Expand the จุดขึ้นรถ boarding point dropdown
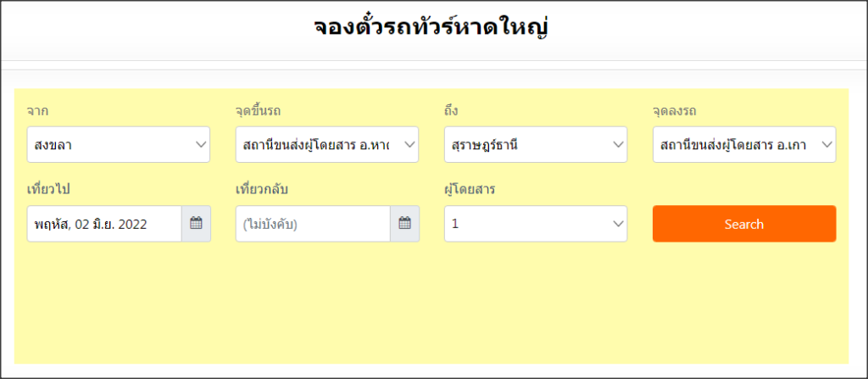The width and height of the screenshot is (868, 379). click(326, 144)
